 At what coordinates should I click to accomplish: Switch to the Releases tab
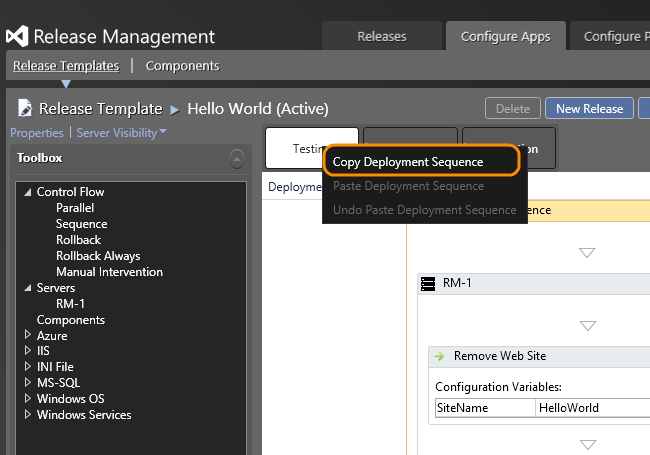pyautogui.click(x=382, y=36)
